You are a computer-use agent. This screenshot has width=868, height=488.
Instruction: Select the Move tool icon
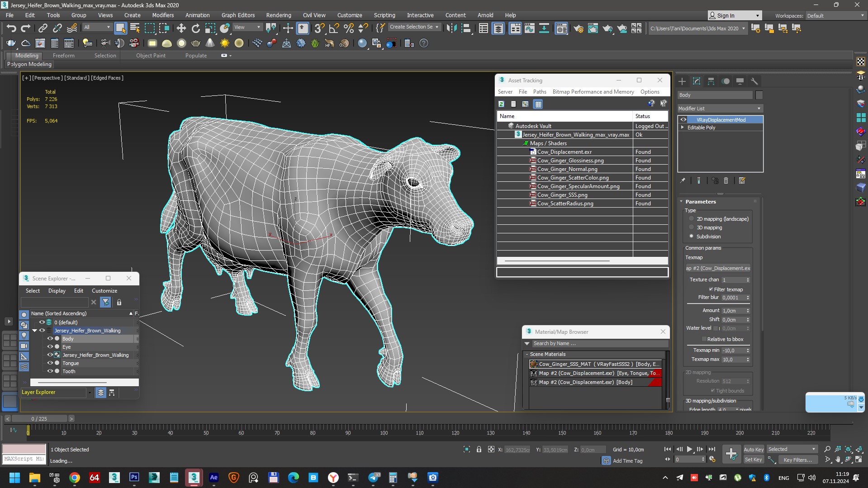click(x=181, y=28)
